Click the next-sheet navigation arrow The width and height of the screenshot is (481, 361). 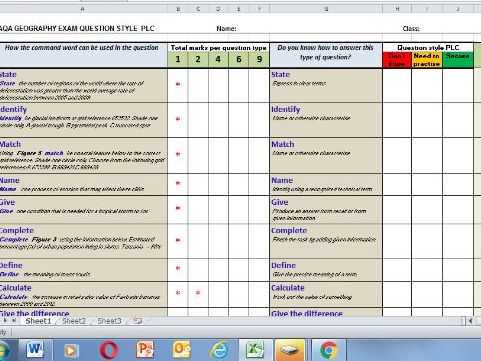click(6, 321)
